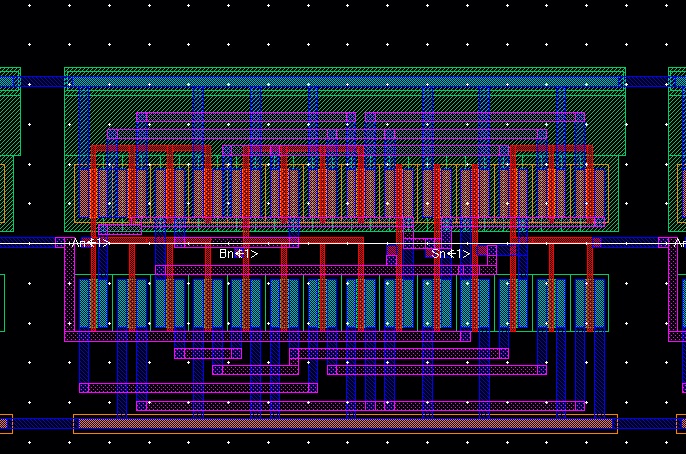Select the An<1> pin label

91,243
